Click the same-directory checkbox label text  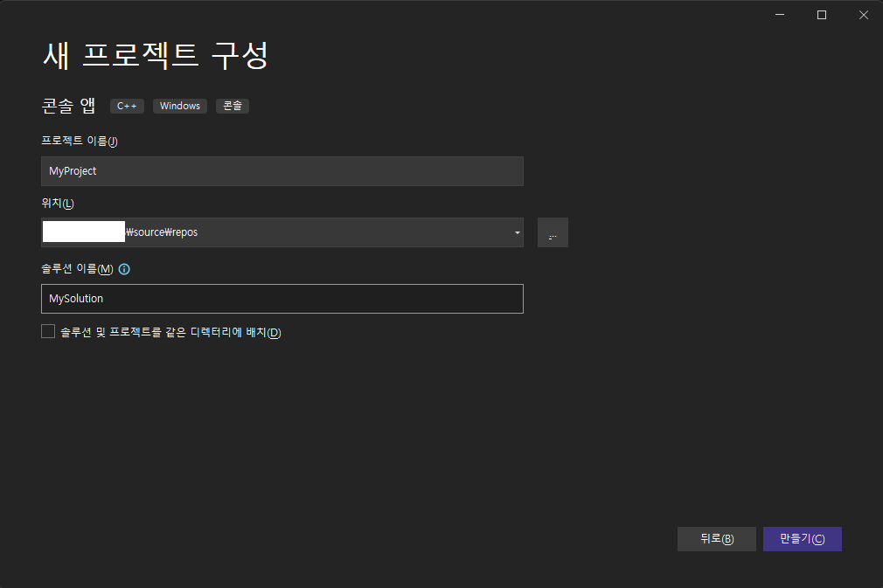coord(170,332)
